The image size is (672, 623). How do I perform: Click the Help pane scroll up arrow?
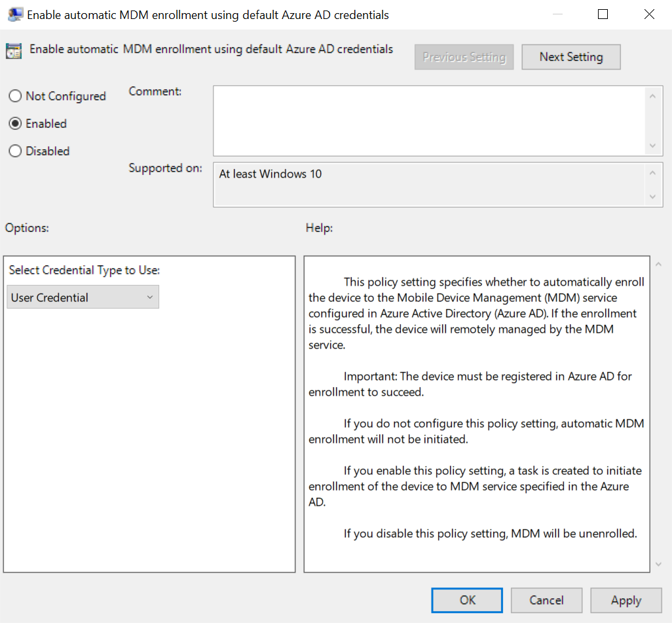[658, 265]
